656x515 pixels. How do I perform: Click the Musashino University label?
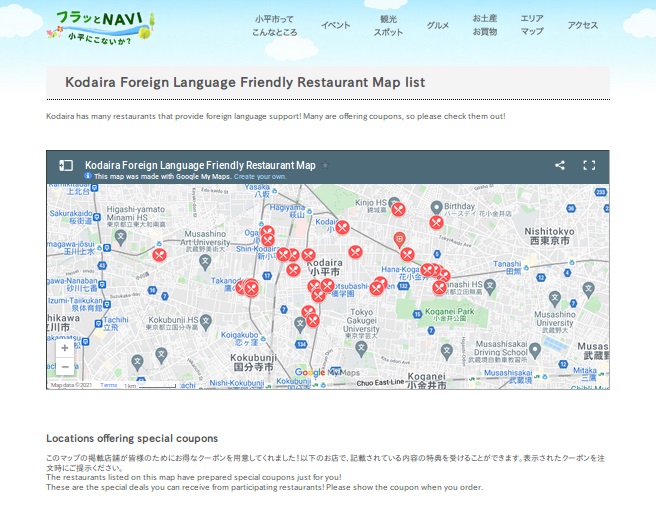coord(555,322)
